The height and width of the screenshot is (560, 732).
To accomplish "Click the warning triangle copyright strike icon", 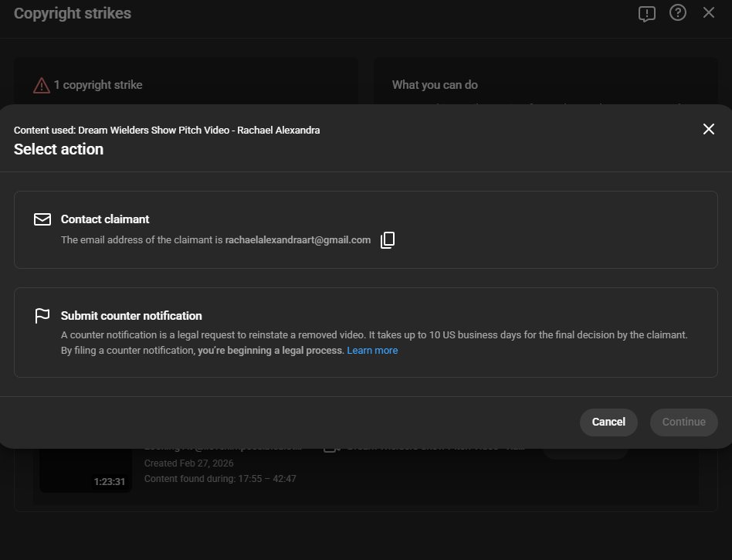I will (42, 86).
